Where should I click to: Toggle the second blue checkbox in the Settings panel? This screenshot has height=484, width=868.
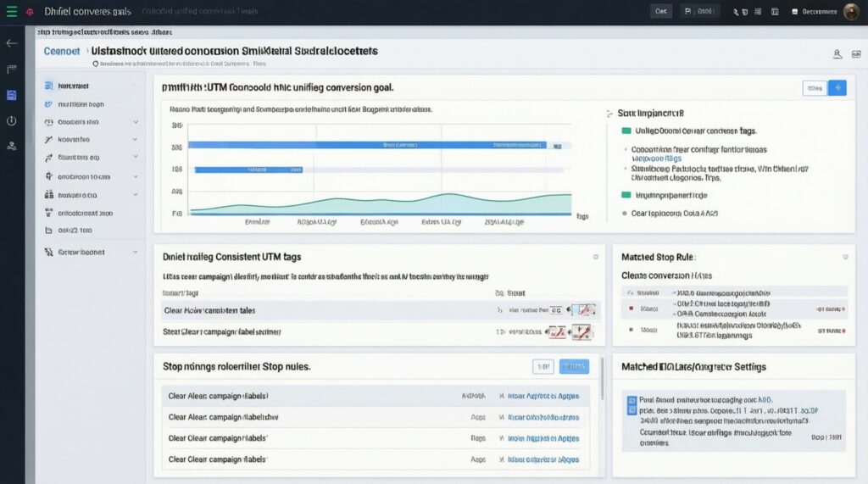(632, 410)
